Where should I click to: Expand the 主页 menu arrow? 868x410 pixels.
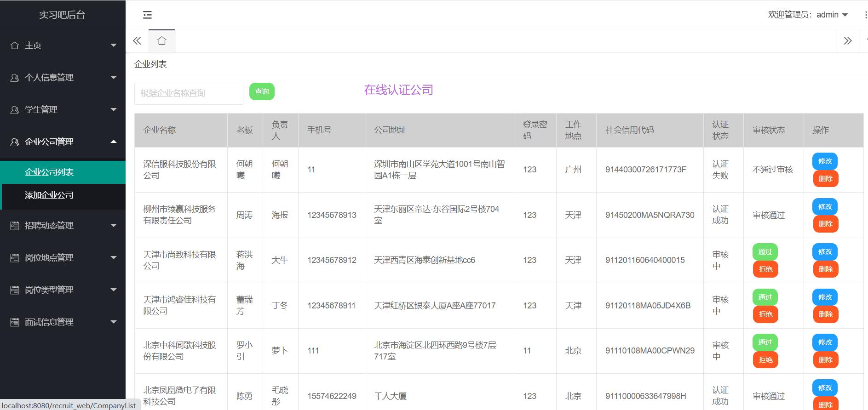(114, 45)
